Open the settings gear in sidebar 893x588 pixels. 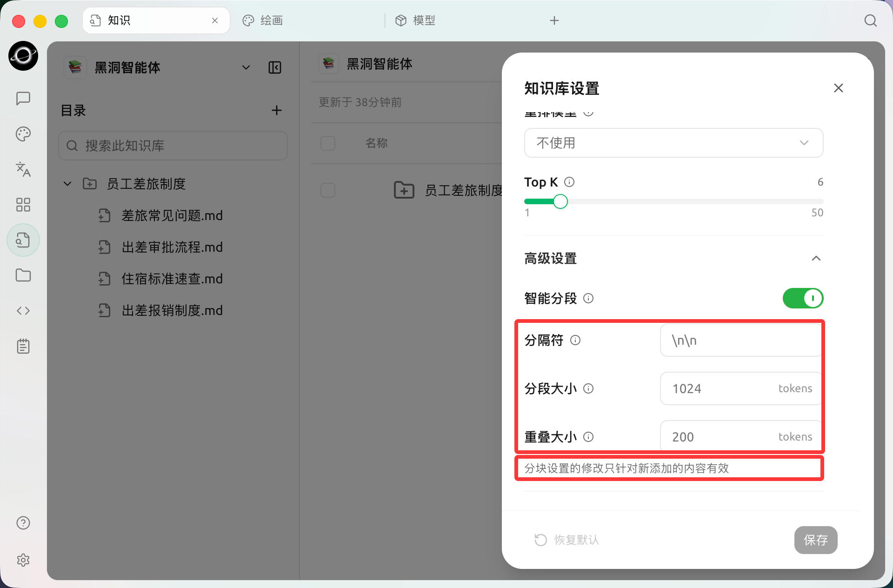pos(23,560)
